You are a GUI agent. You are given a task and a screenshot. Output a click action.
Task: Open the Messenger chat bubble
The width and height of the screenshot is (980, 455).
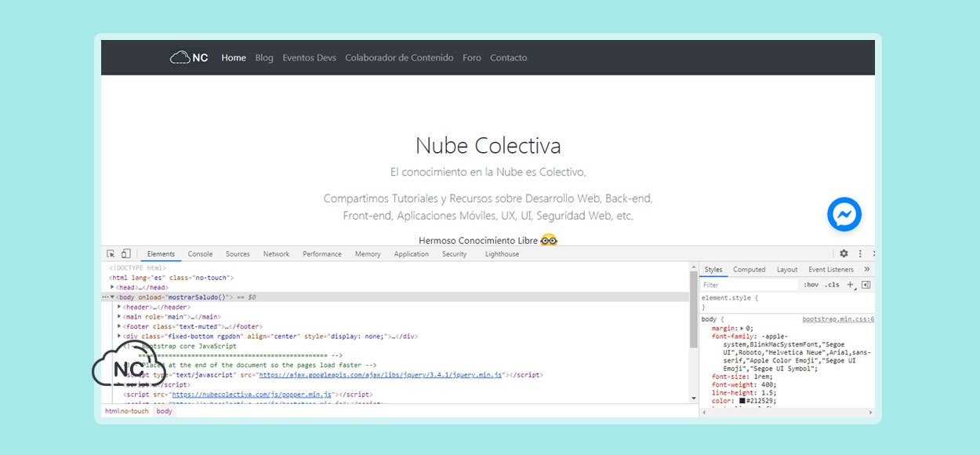coord(844,215)
